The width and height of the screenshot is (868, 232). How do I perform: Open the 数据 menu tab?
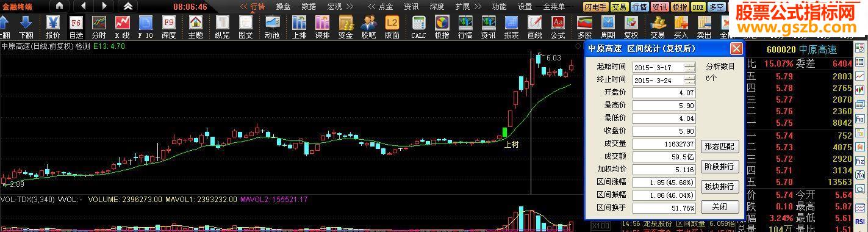click(309, 7)
